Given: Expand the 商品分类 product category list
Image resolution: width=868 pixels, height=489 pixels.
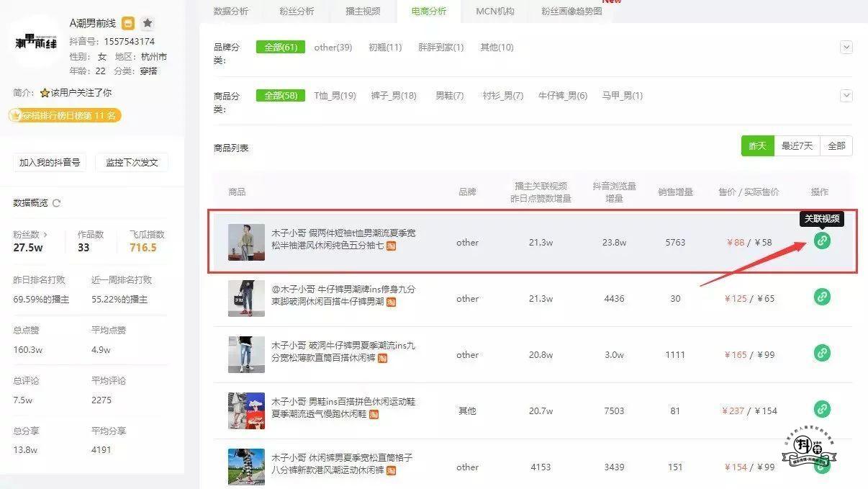Looking at the screenshot, I should [846, 96].
